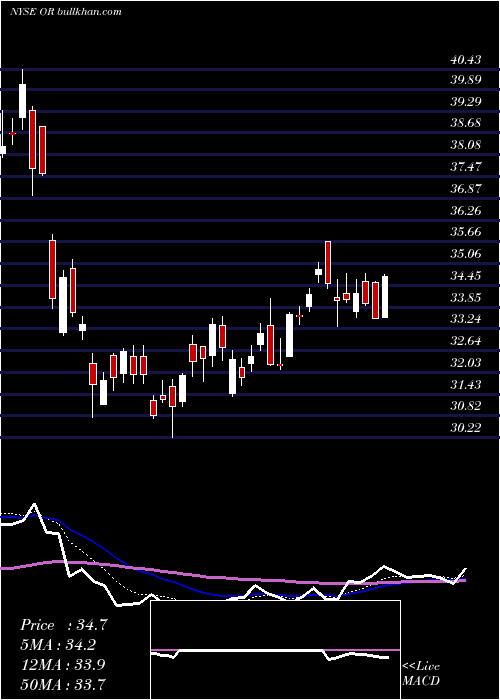
Task: Click the 37.47 price axis label
Action: pyautogui.click(x=466, y=167)
